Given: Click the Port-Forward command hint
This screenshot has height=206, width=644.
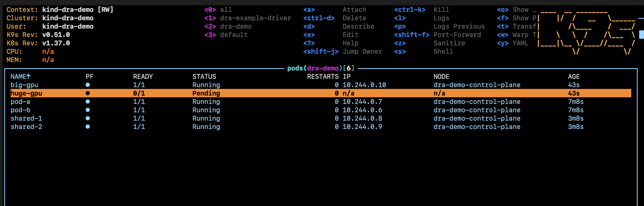Looking at the screenshot, I should click(x=457, y=35).
